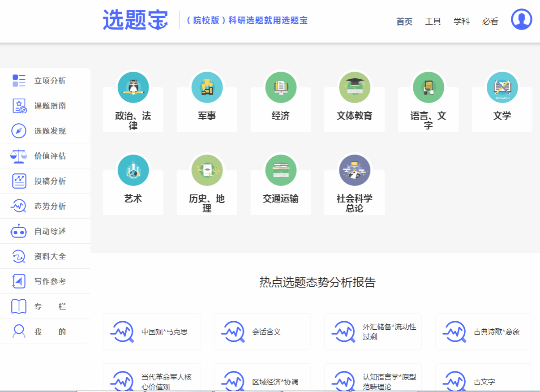Open the 中国观*马克思 analysis report

[151, 332]
